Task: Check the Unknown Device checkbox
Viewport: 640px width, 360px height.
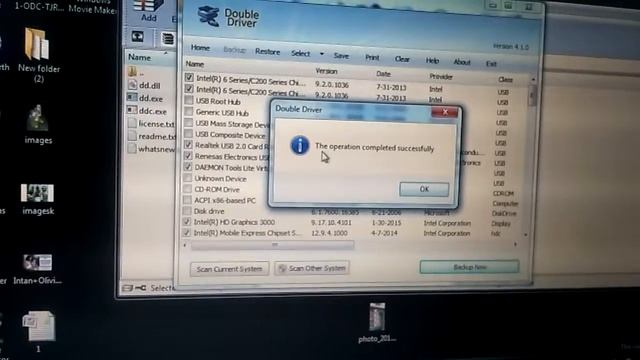Action: [187, 178]
